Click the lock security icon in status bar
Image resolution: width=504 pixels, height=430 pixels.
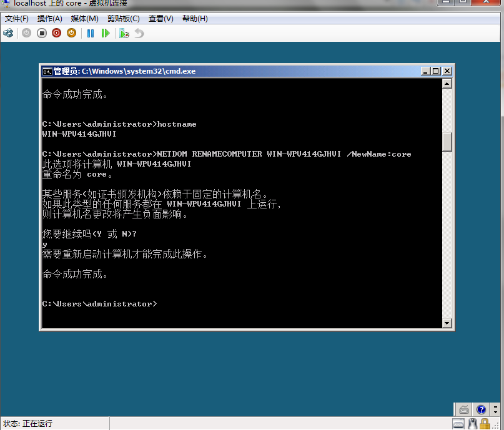point(485,424)
